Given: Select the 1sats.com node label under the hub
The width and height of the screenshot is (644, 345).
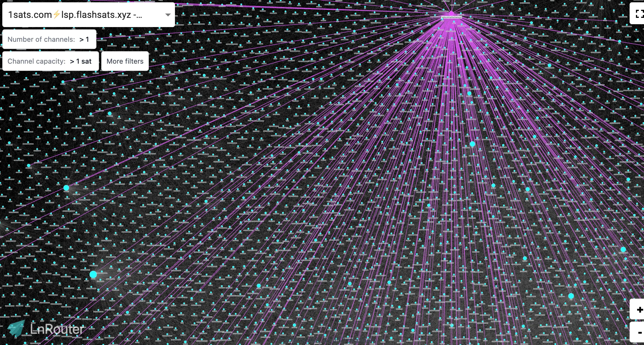Looking at the screenshot, I should pos(451,17).
